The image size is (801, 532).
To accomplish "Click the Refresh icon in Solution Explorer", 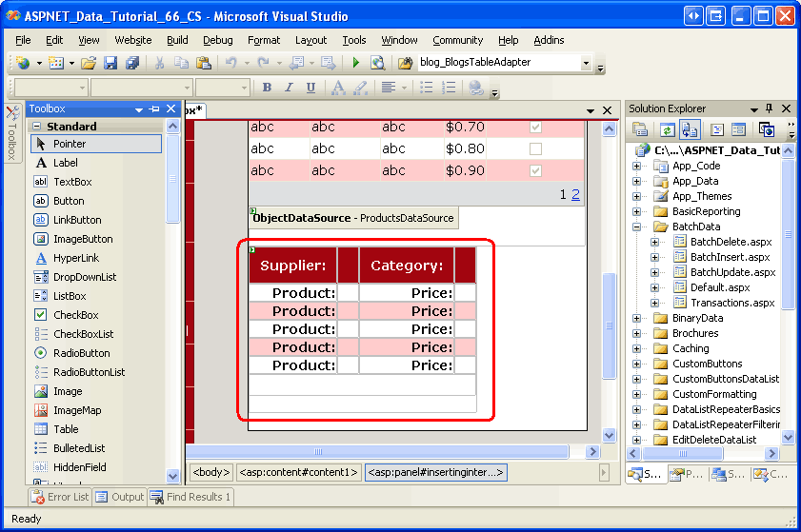I will (666, 129).
